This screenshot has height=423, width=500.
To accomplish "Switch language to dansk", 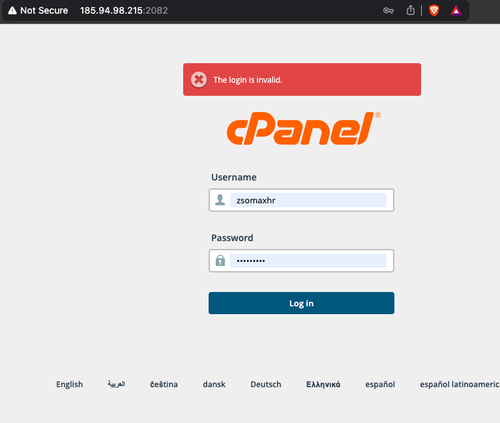I will (214, 384).
